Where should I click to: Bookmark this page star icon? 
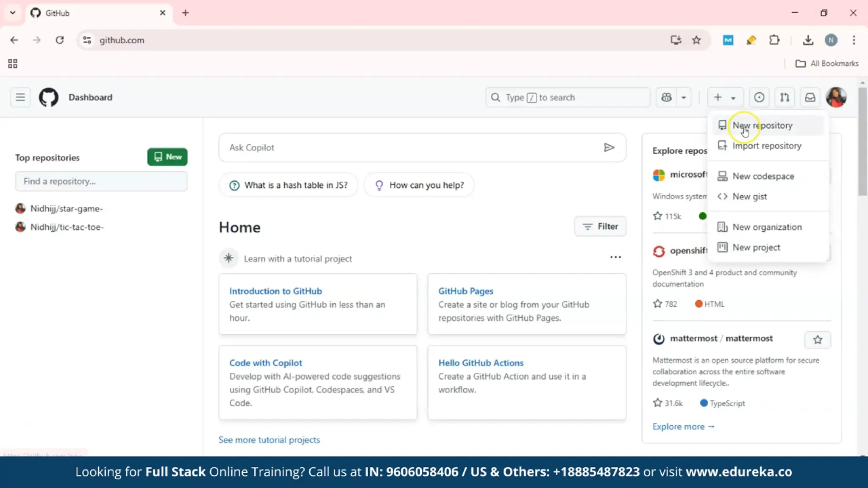tap(696, 40)
